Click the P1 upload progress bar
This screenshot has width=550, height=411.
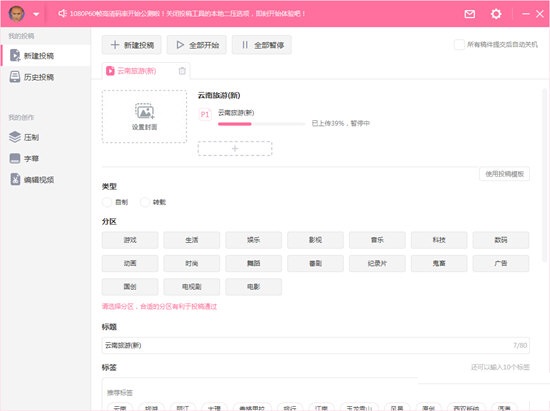click(262, 124)
